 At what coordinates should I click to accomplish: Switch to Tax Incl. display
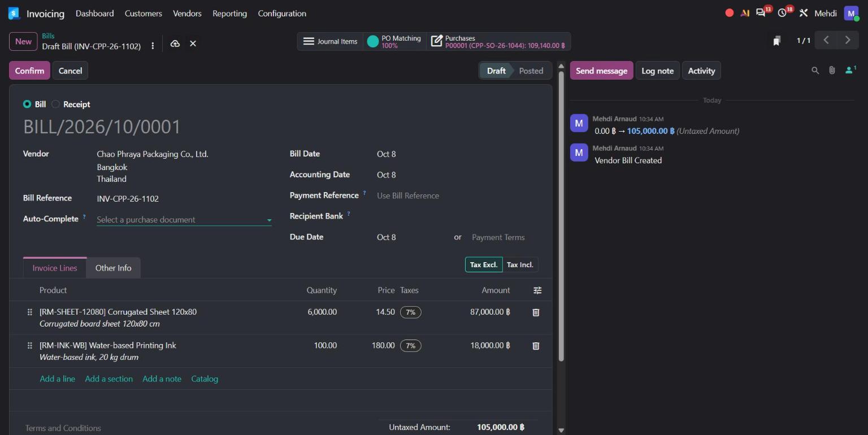(x=520, y=265)
